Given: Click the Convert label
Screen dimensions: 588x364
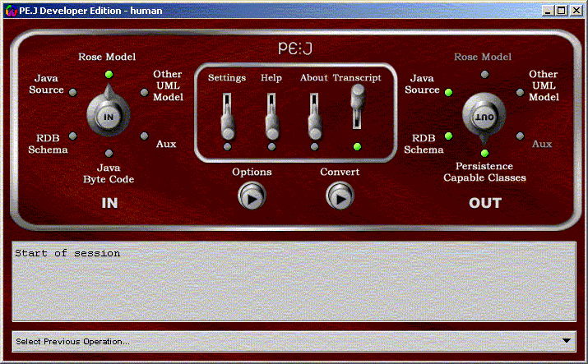Looking at the screenshot, I should click(x=340, y=172).
